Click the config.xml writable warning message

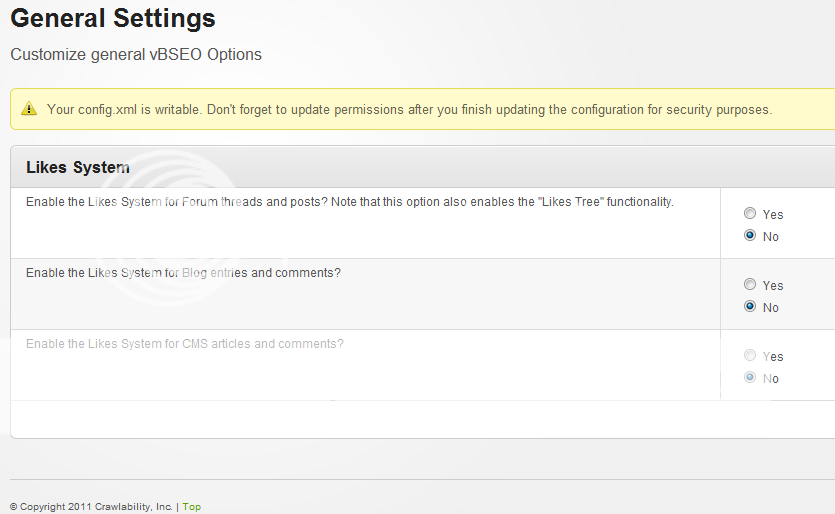(410, 110)
